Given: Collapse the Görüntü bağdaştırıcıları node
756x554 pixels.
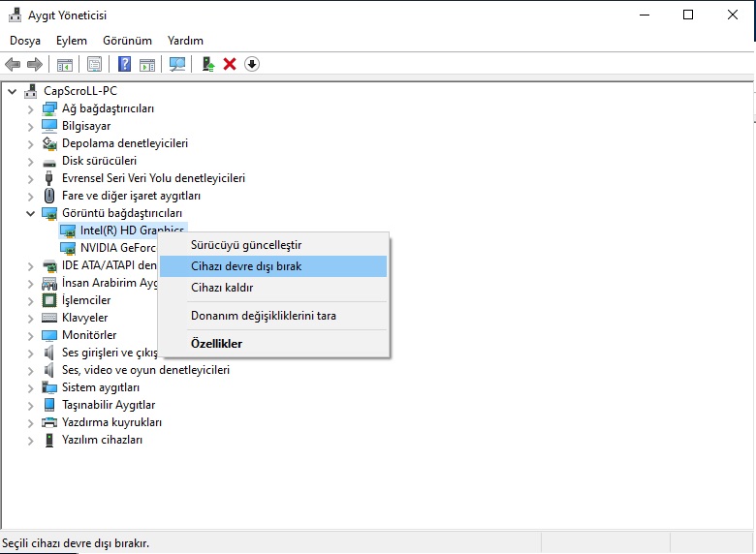Looking at the screenshot, I should point(30,213).
